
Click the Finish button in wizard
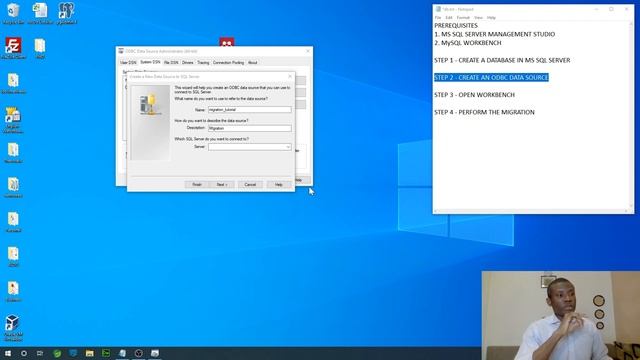[x=197, y=184]
